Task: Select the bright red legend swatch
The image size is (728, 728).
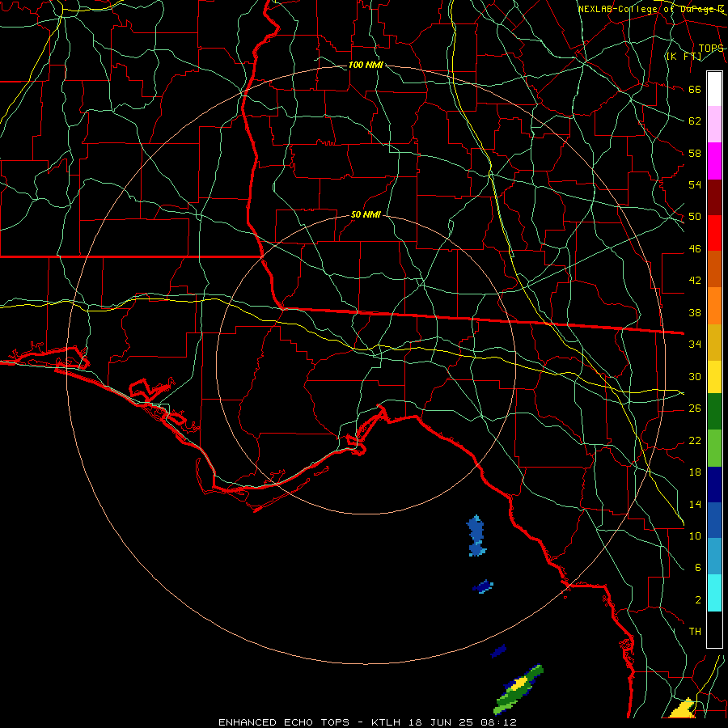Action: [714, 233]
